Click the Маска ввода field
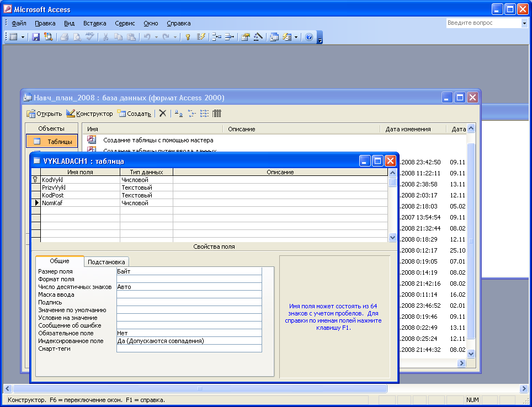This screenshot has width=532, height=407. coord(189,294)
